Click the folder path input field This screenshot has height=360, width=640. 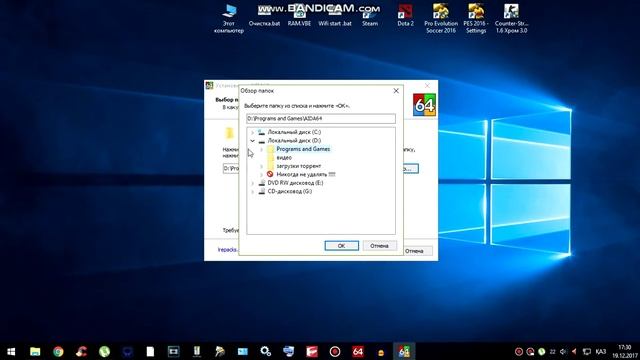coord(321,118)
